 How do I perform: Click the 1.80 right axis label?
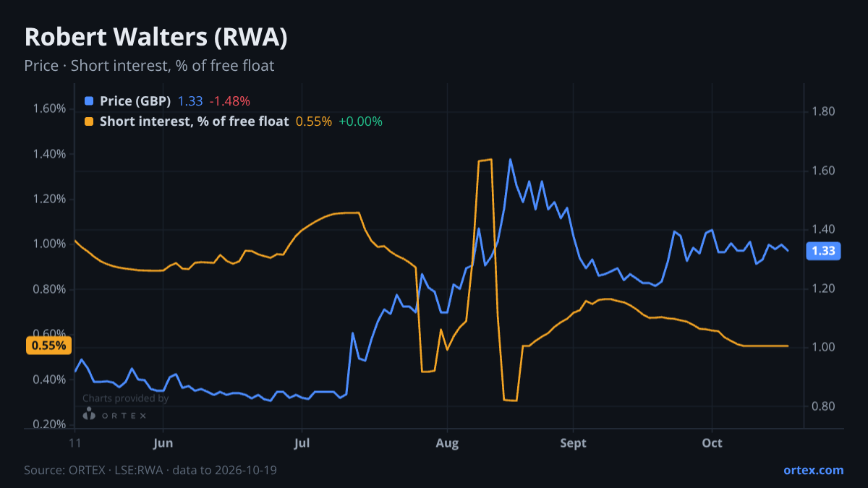tap(825, 112)
